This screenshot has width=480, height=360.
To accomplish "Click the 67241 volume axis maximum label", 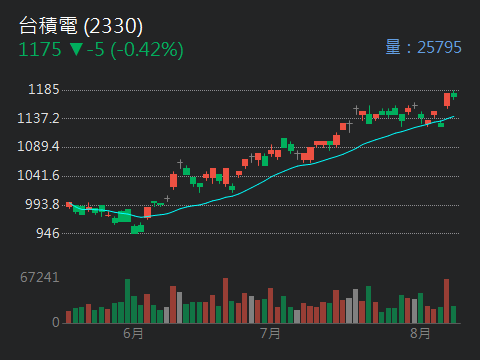I will [40, 277].
